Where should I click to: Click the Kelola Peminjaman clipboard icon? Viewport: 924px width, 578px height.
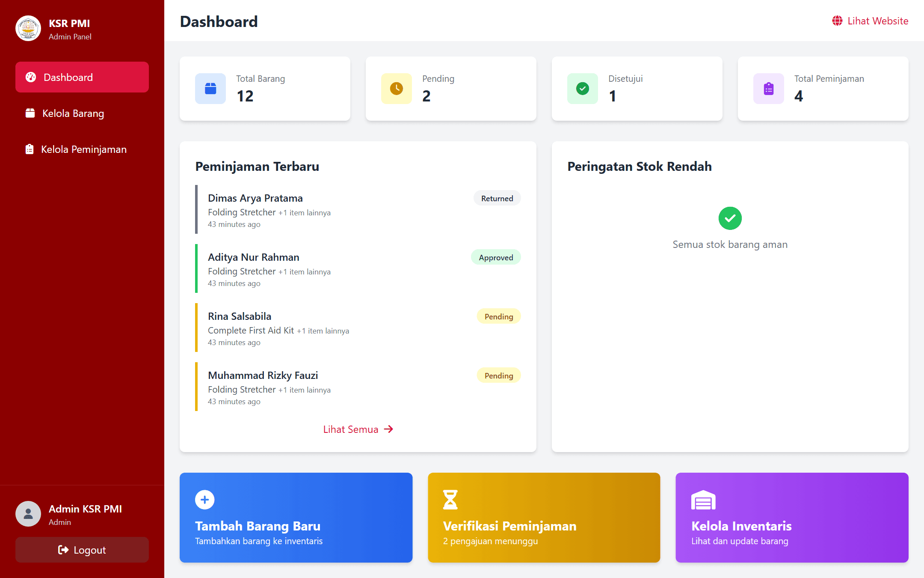click(x=30, y=149)
